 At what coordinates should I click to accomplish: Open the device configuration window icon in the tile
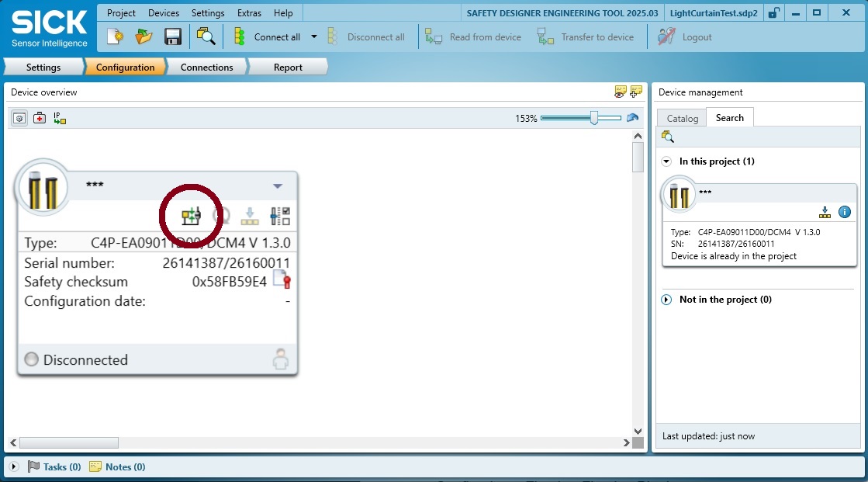tap(191, 216)
